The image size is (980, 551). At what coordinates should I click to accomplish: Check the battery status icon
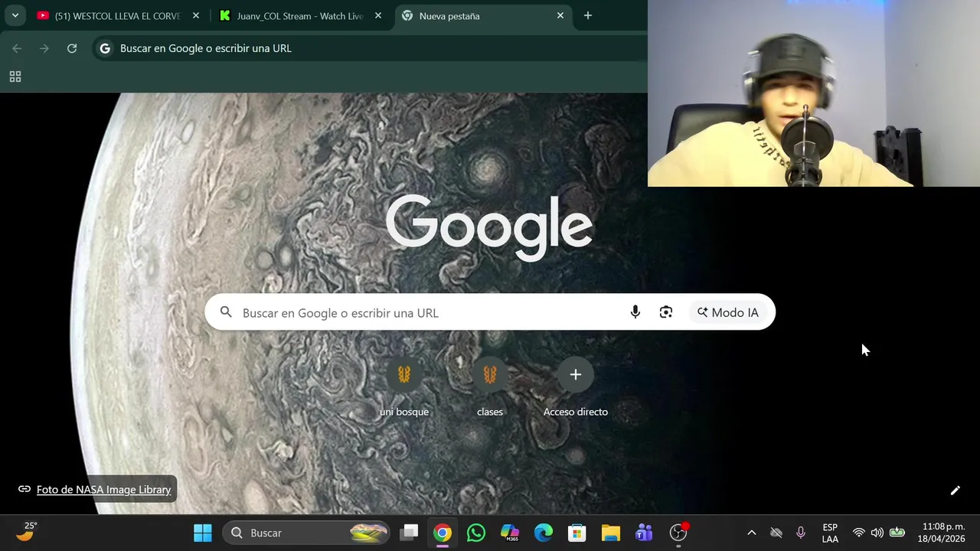tap(897, 533)
